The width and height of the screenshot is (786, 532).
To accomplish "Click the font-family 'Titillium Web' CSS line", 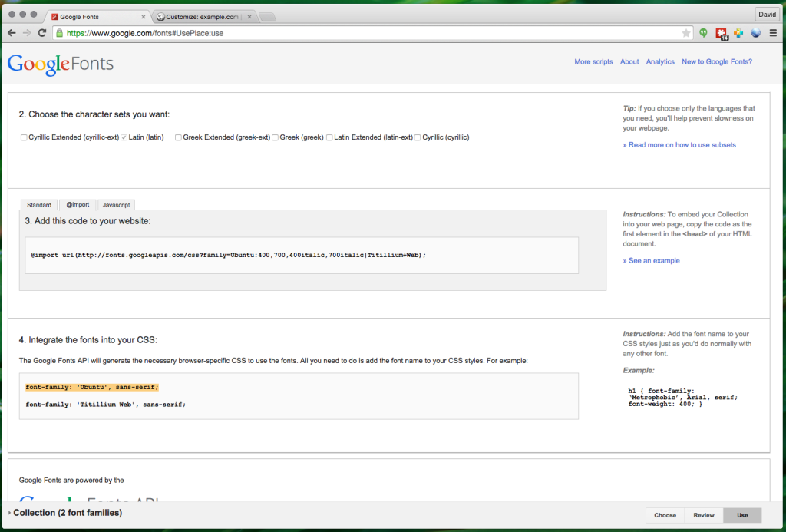I will click(x=106, y=404).
